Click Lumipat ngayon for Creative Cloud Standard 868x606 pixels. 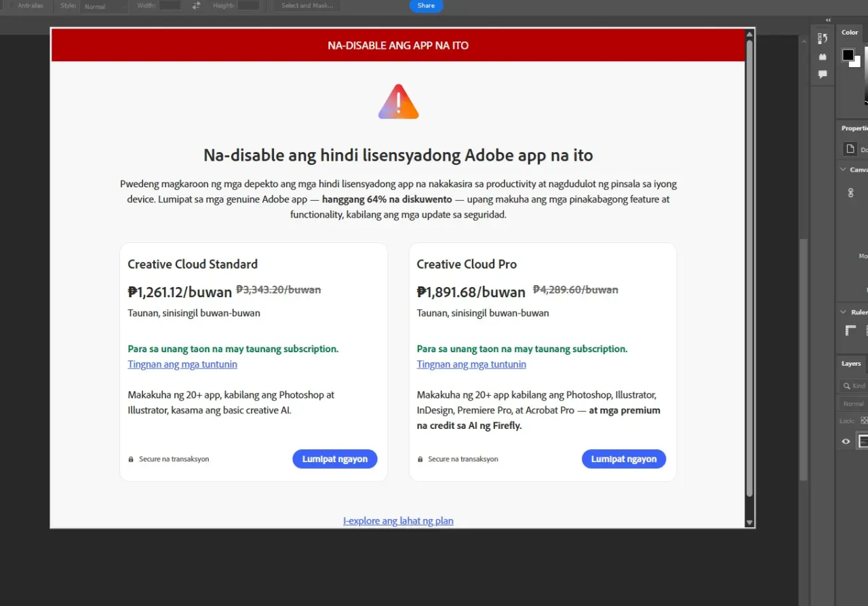coord(335,459)
